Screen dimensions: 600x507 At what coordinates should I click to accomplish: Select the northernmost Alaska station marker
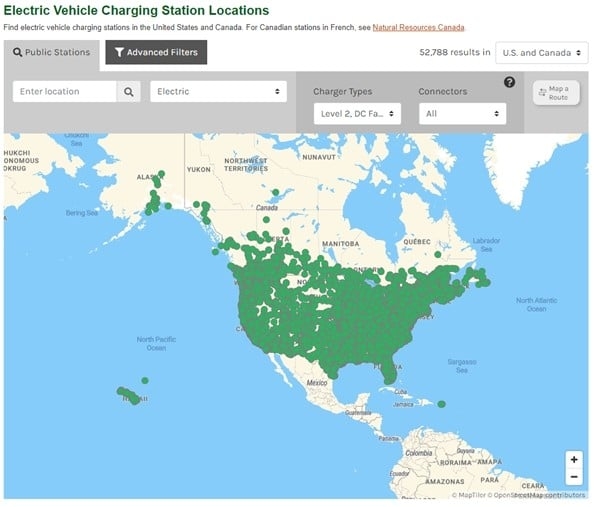click(161, 174)
